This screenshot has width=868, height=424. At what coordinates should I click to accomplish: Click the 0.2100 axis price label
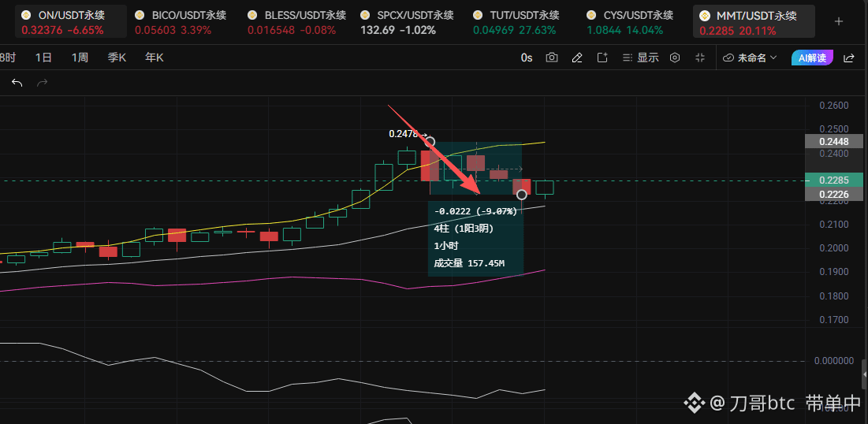click(x=832, y=224)
